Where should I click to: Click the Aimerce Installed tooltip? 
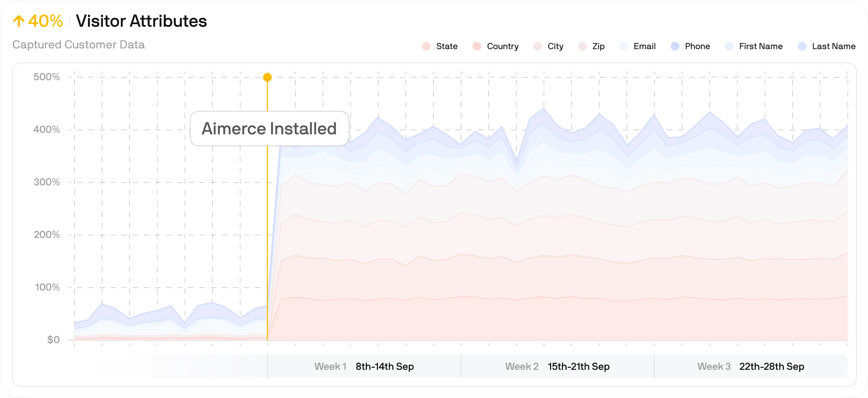pos(269,128)
